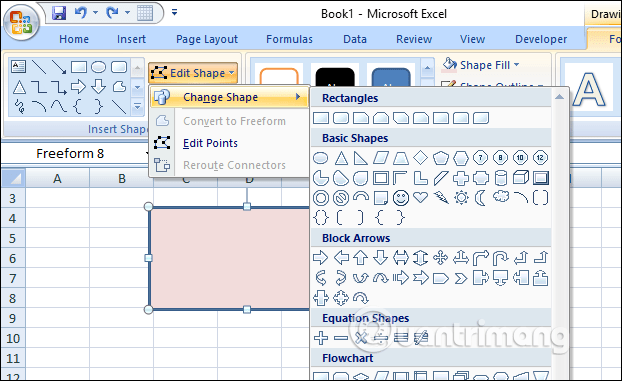Click the Save icon in quick access toolbar
The image size is (622, 381).
[59, 13]
